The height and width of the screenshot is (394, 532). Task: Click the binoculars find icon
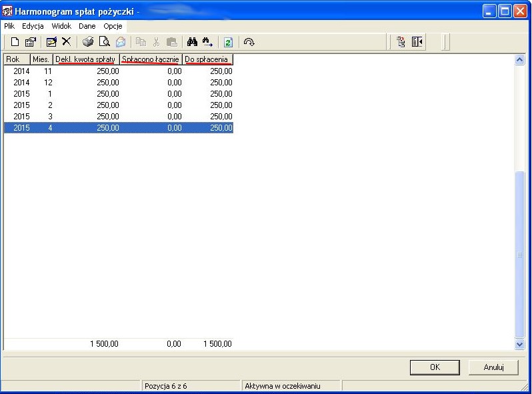192,42
